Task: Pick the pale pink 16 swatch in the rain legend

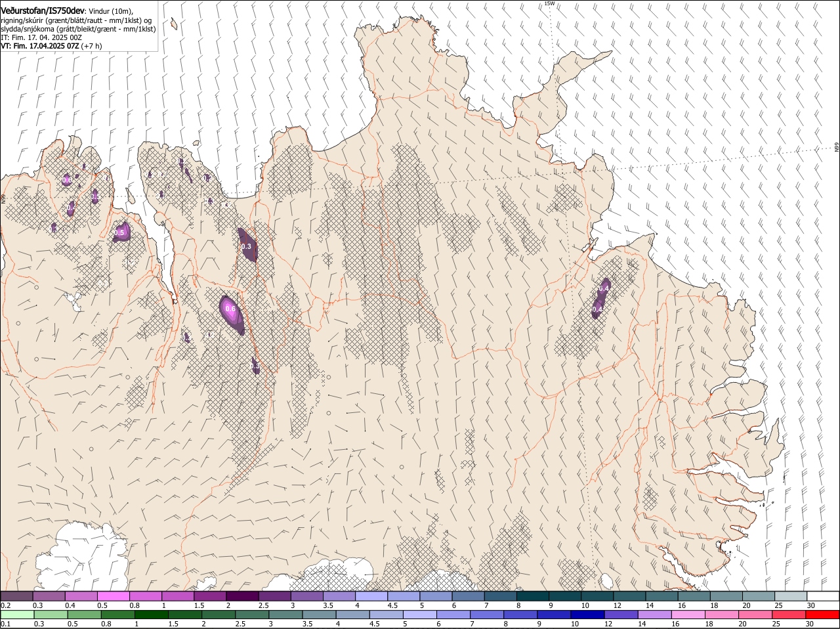Action: [x=688, y=615]
